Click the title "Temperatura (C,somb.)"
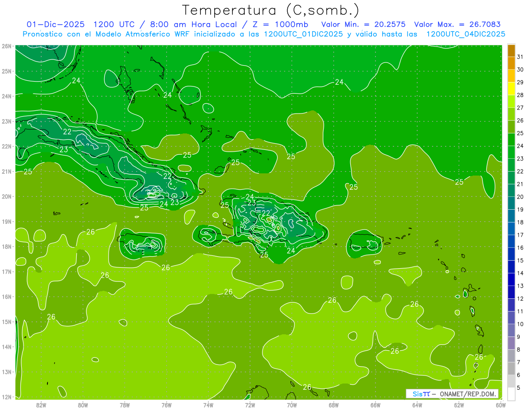Viewport: 532px width, 411px height. point(271,11)
